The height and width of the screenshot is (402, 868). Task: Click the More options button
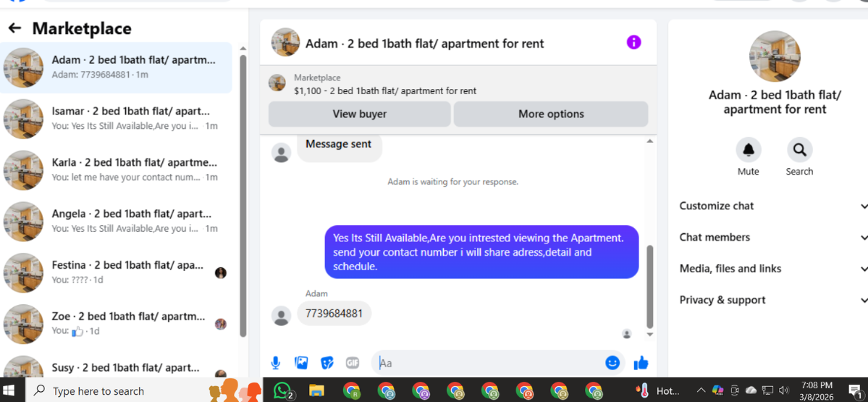point(551,114)
